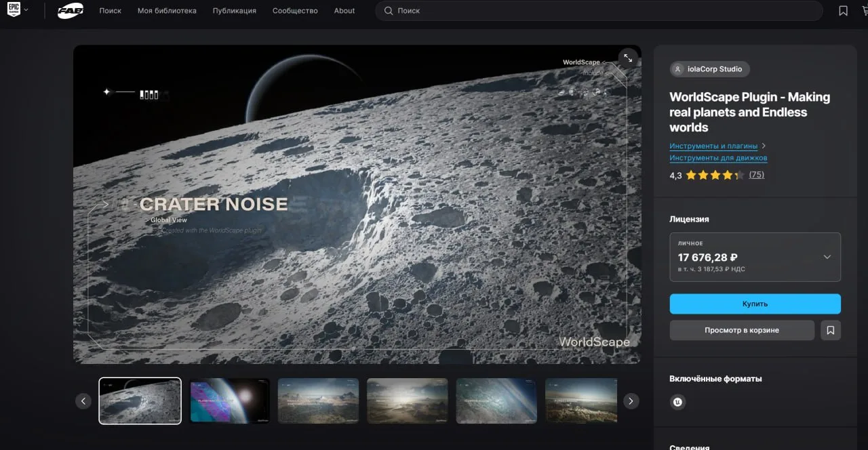868x450 pixels.
Task: Focus the Поиск search field
Action: [x=599, y=11]
